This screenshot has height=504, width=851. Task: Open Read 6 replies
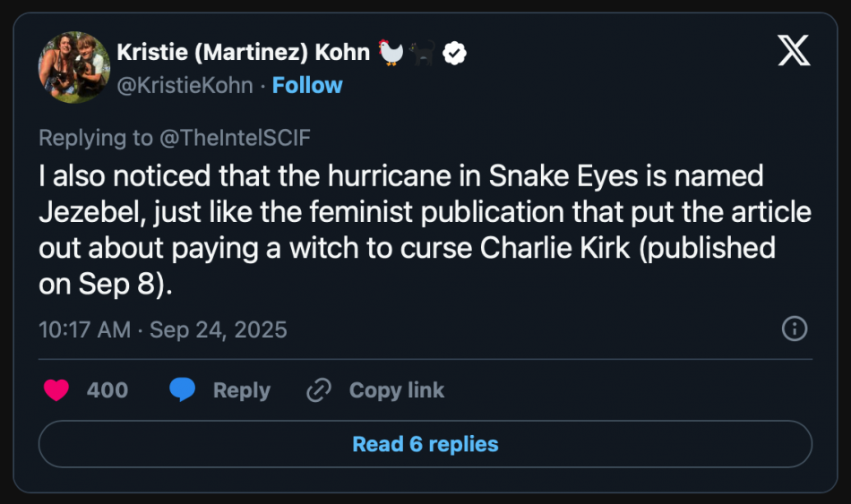click(425, 444)
